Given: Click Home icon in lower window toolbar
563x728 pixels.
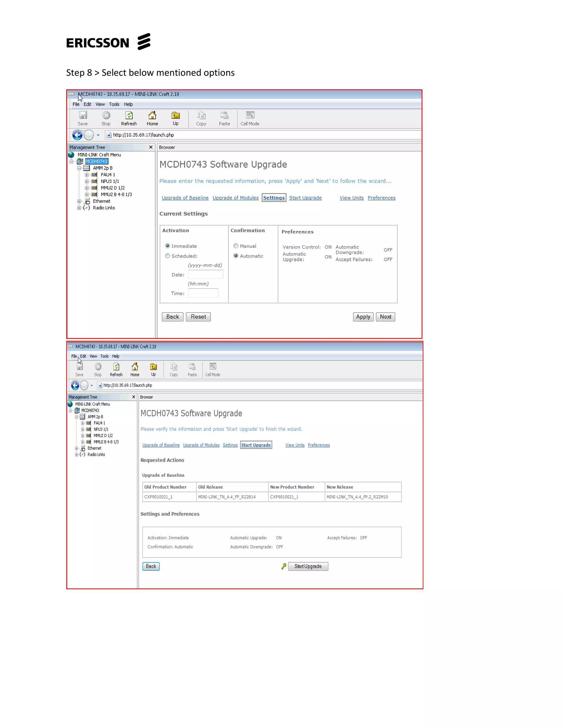Looking at the screenshot, I should 135,367.
